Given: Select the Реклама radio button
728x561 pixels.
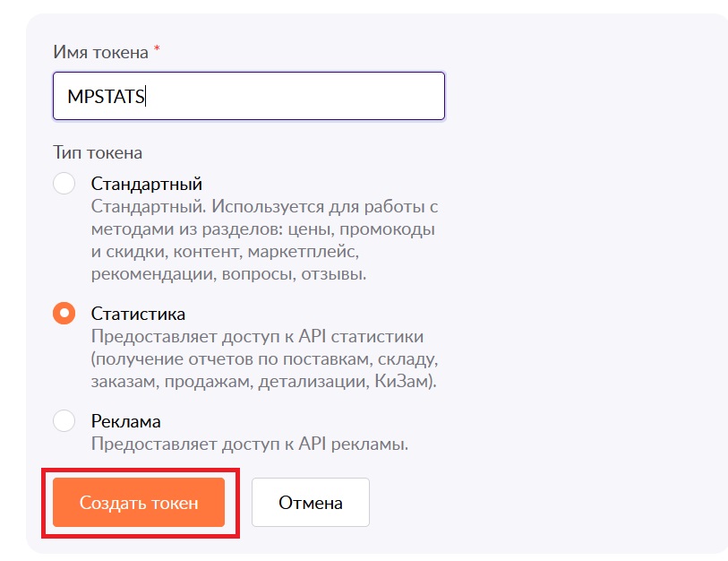Looking at the screenshot, I should pos(64,420).
